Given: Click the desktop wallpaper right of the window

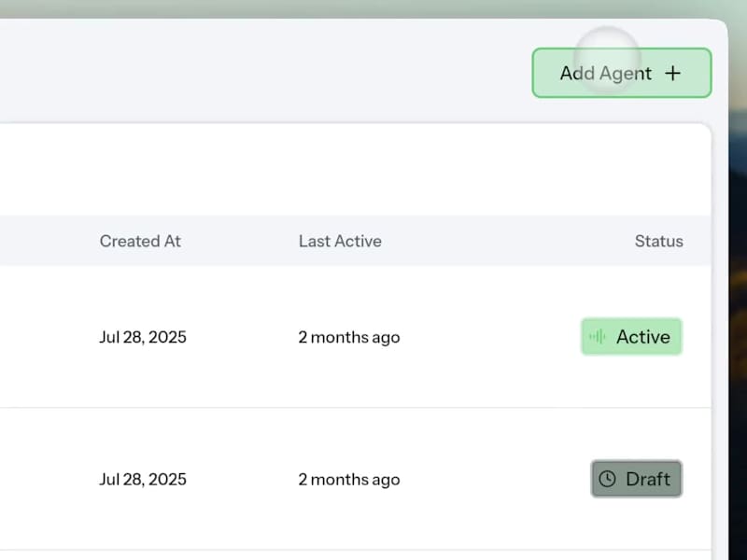Looking at the screenshot, I should [738, 280].
